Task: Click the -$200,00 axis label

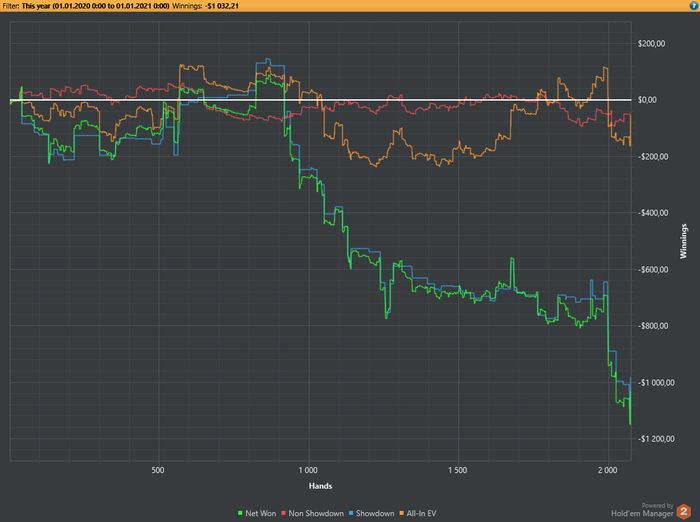Action: click(x=653, y=156)
